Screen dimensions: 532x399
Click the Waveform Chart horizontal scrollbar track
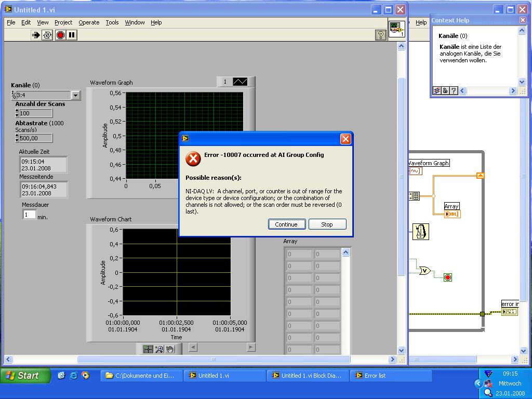point(222,347)
